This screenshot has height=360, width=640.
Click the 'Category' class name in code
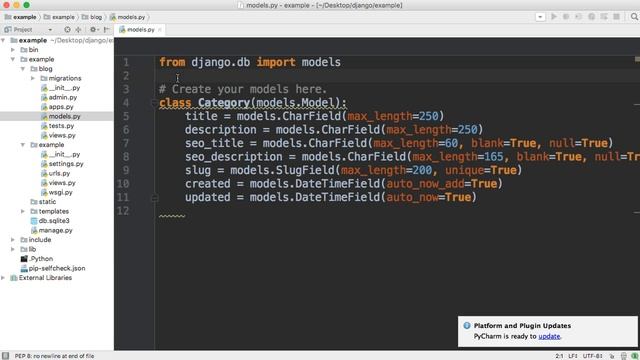[x=224, y=103]
